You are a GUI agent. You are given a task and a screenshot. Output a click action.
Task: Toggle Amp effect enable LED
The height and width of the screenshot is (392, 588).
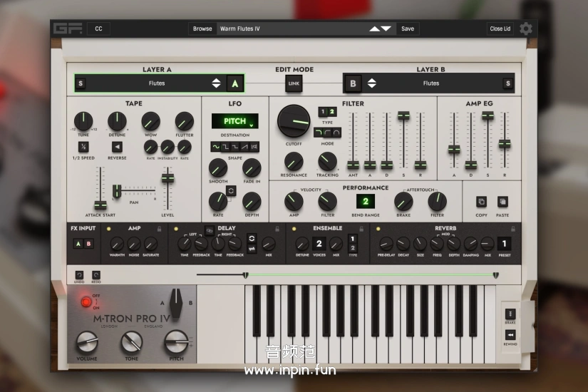coord(109,229)
